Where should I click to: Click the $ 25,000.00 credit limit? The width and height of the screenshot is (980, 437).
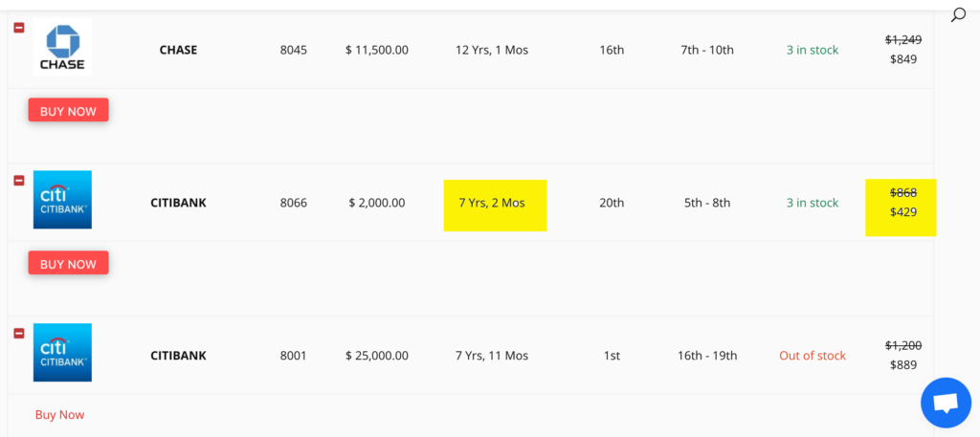pyautogui.click(x=377, y=356)
